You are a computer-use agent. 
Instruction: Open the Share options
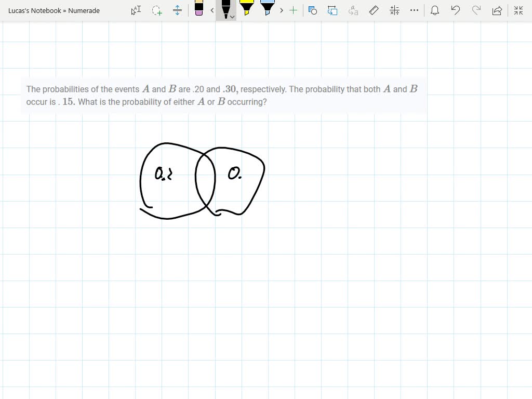(x=497, y=10)
